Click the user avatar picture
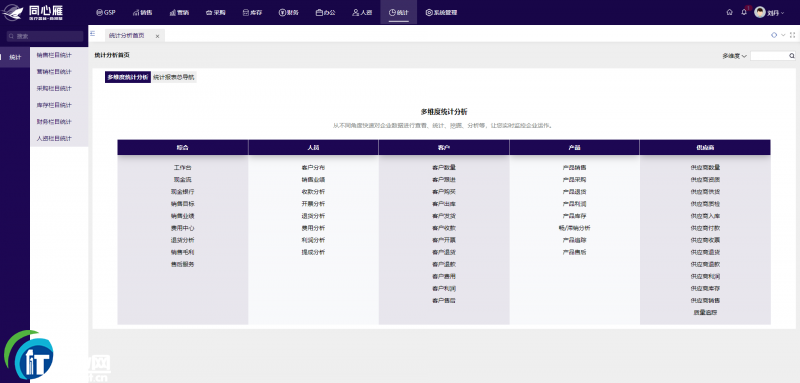 click(760, 12)
